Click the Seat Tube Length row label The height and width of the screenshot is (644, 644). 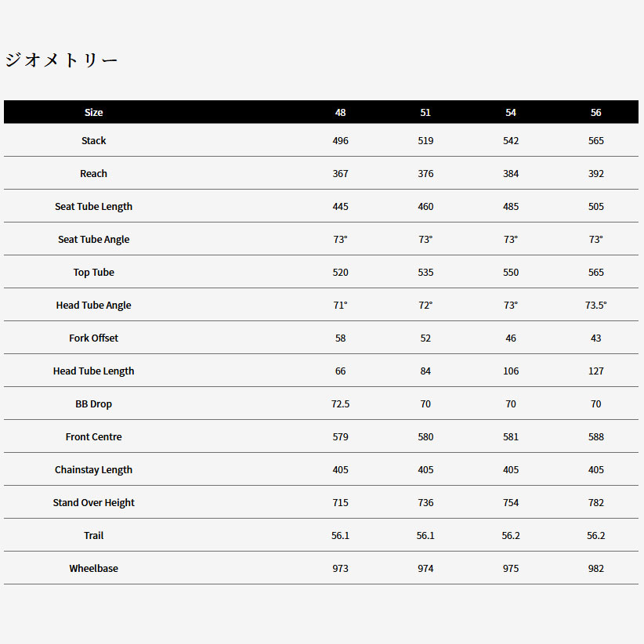tap(94, 207)
